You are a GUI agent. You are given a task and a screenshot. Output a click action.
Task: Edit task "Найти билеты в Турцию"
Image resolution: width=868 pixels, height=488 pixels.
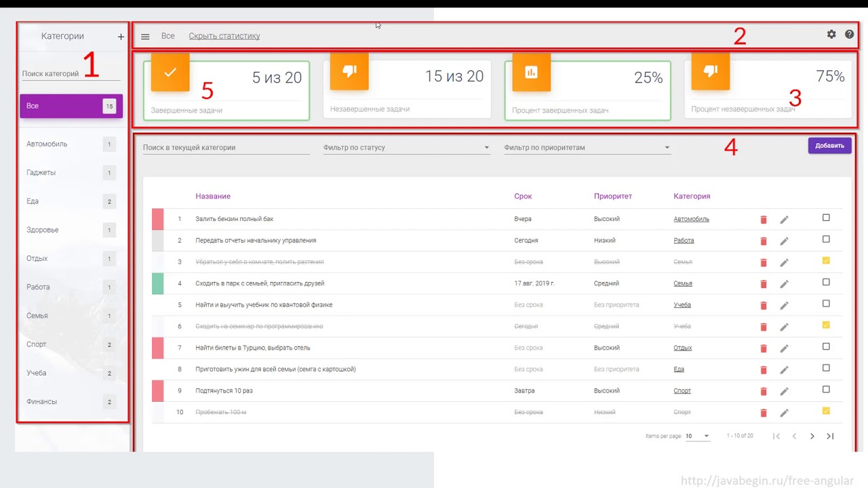(x=784, y=348)
